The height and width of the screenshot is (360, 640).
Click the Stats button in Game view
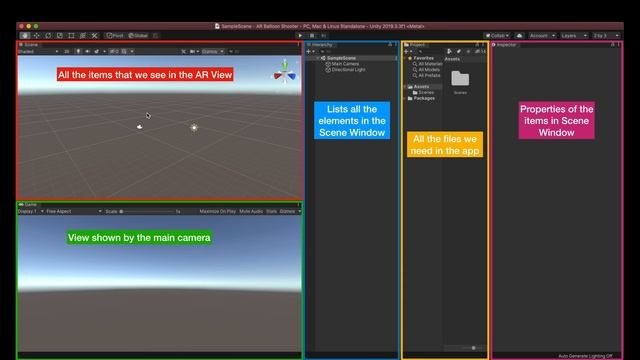(271, 211)
